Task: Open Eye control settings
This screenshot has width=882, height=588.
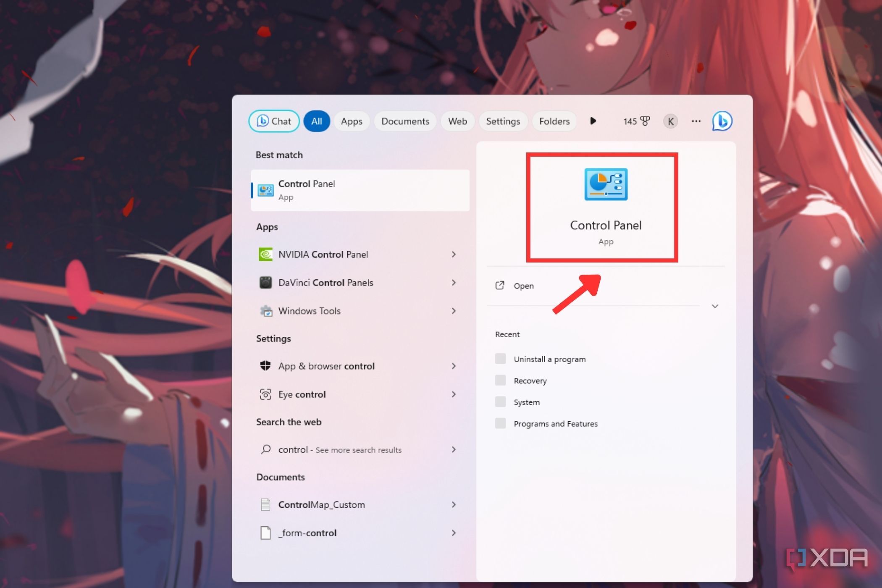Action: click(302, 394)
